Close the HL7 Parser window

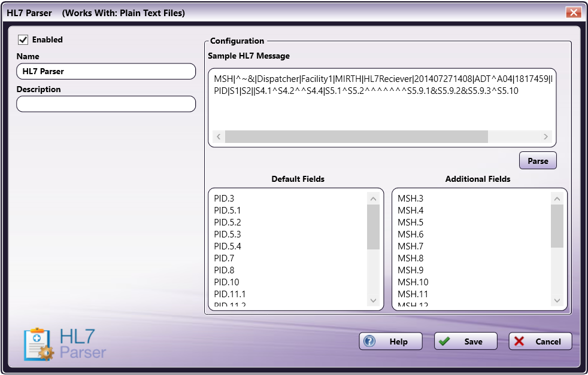pyautogui.click(x=574, y=13)
